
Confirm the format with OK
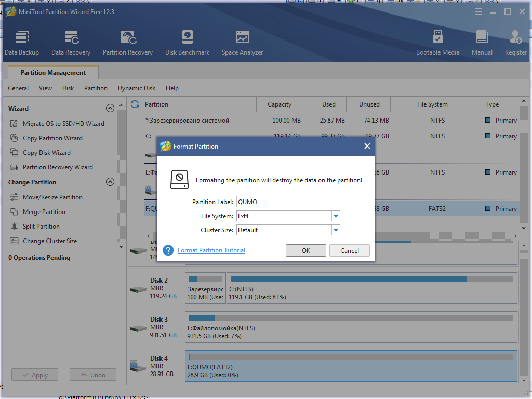click(x=305, y=251)
